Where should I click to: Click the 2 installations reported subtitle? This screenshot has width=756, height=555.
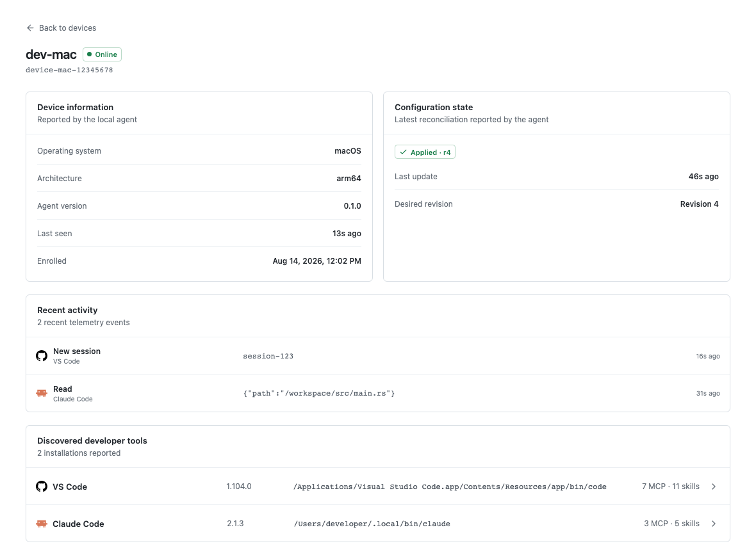point(79,453)
